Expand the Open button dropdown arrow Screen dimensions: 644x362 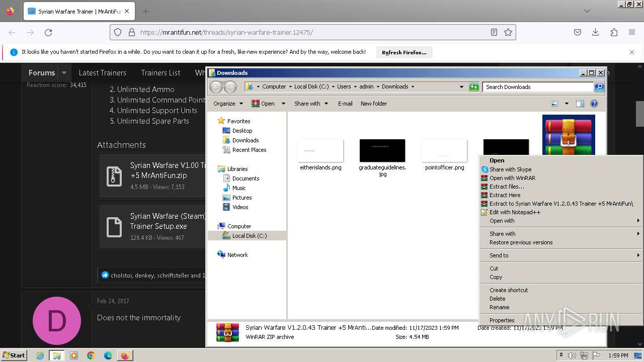[x=283, y=104]
